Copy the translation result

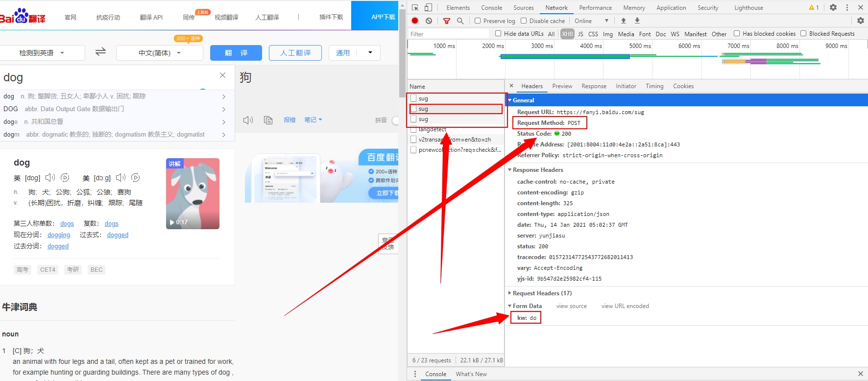(x=268, y=120)
